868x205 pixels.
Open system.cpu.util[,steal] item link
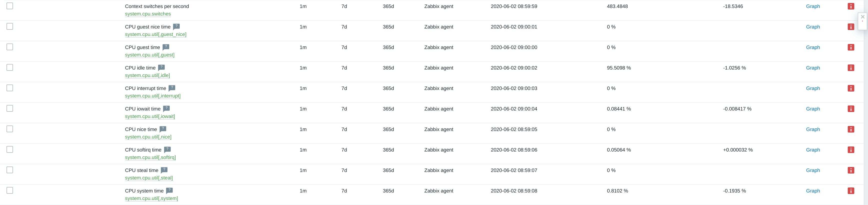click(149, 178)
